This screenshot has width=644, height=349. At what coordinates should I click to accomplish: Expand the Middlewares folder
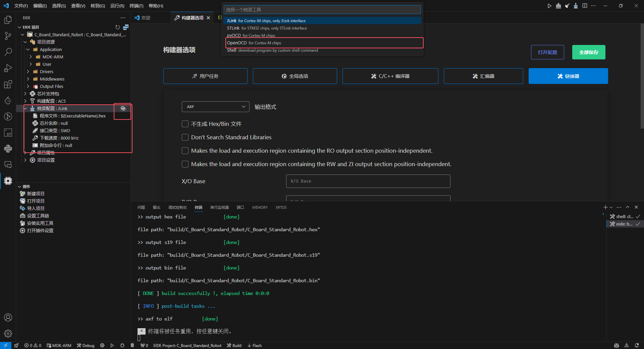28,79
